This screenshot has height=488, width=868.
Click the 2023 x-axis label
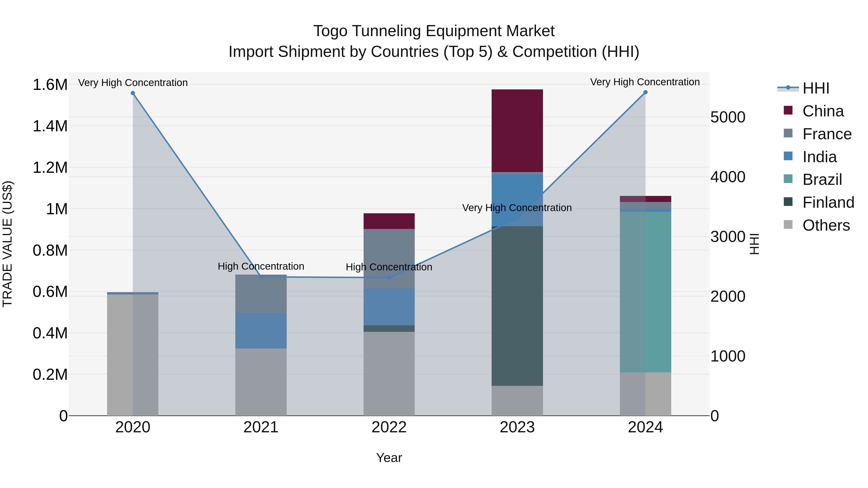coord(517,427)
